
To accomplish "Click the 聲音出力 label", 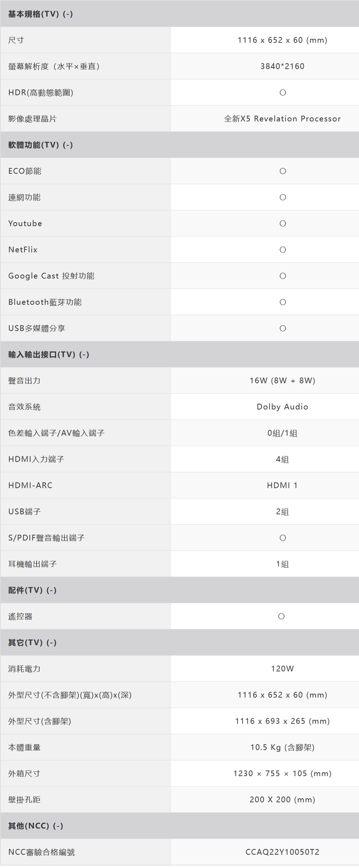I will click(24, 381).
